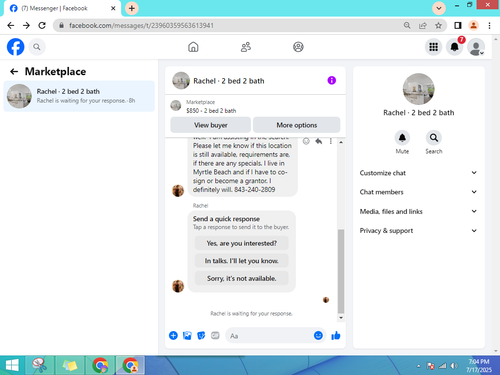Share this page icon in address bar
The width and height of the screenshot is (500, 375).
pyautogui.click(x=423, y=25)
